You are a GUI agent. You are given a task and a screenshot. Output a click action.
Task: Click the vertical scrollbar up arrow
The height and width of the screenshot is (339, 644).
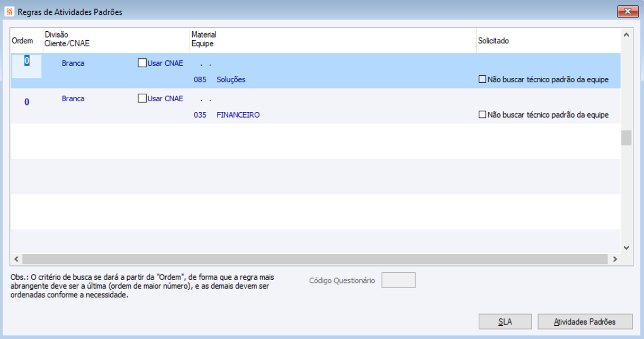pyautogui.click(x=627, y=35)
